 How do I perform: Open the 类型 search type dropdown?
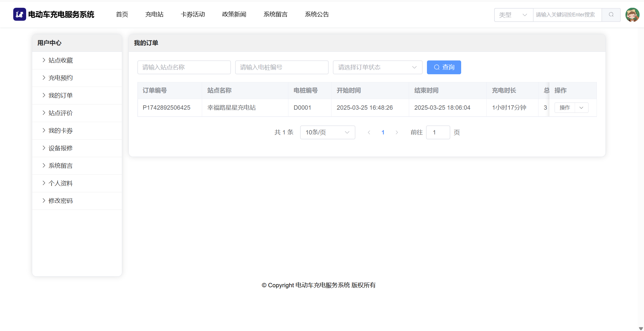513,15
